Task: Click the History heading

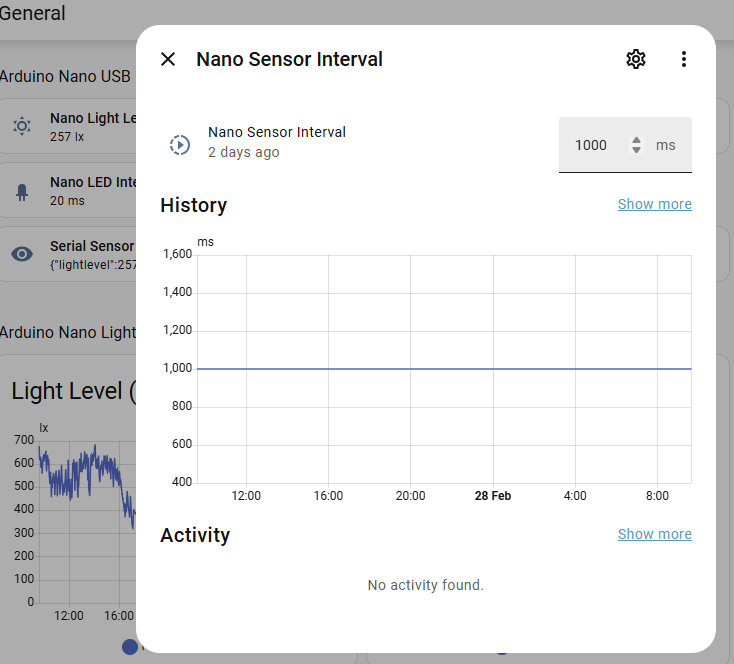Action: tap(193, 205)
